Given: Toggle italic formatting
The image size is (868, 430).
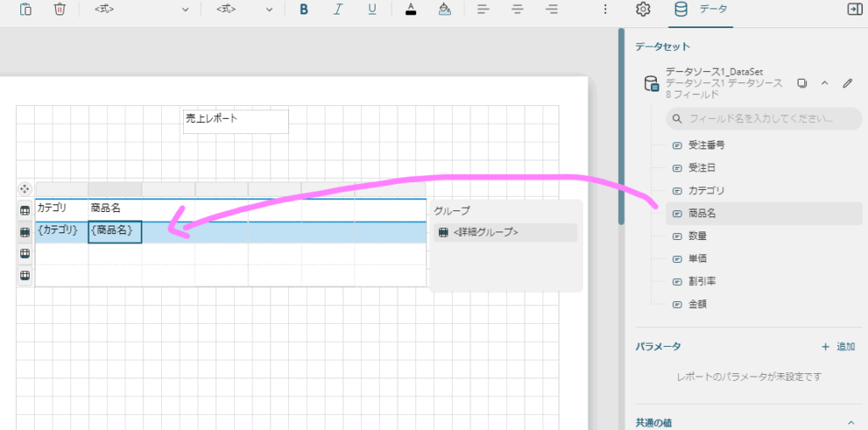Looking at the screenshot, I should tap(338, 9).
